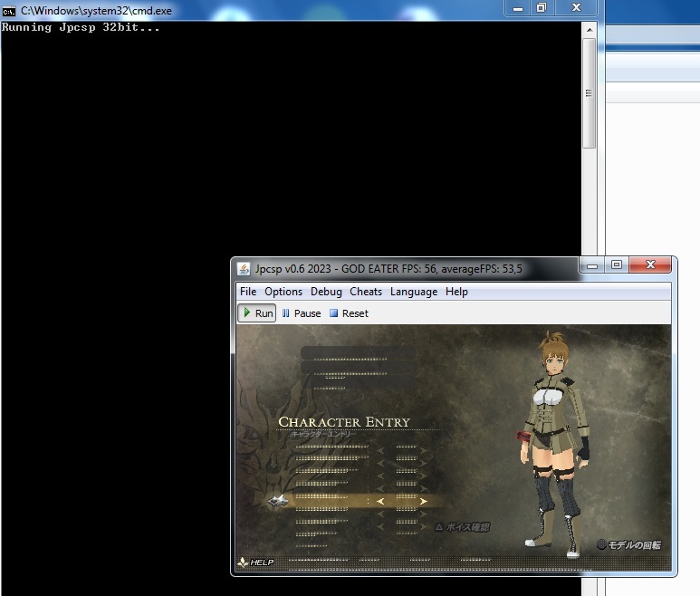This screenshot has height=596, width=700.
Task: Open the File menu
Action: pyautogui.click(x=247, y=292)
